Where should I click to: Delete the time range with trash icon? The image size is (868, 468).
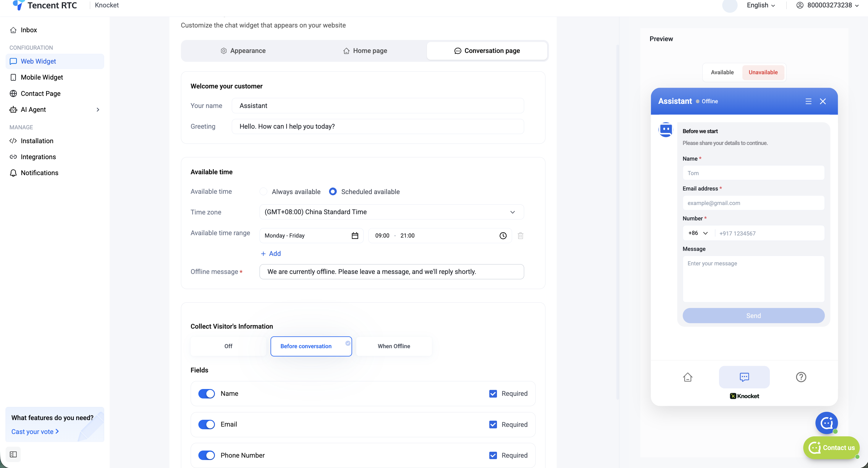coord(520,236)
